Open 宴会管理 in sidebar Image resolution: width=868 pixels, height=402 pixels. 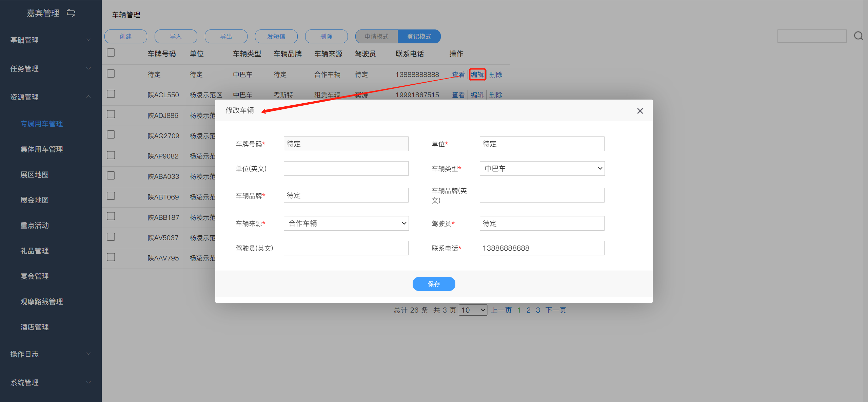point(35,276)
